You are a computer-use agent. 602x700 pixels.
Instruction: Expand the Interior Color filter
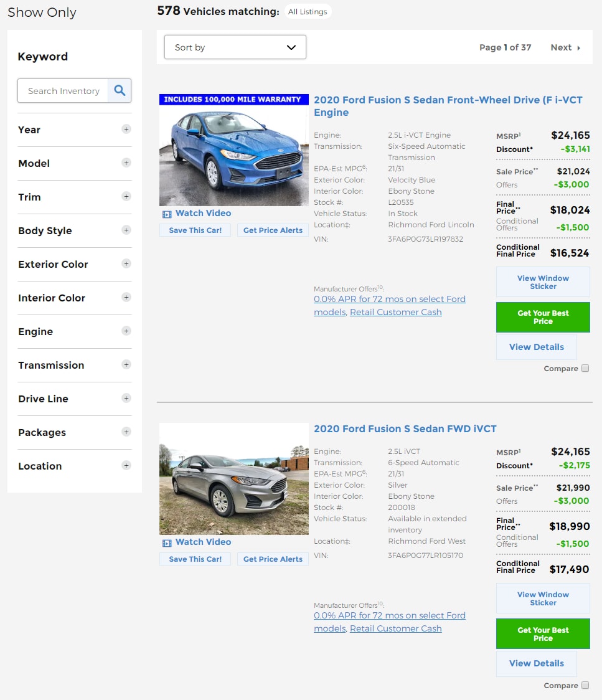click(126, 297)
